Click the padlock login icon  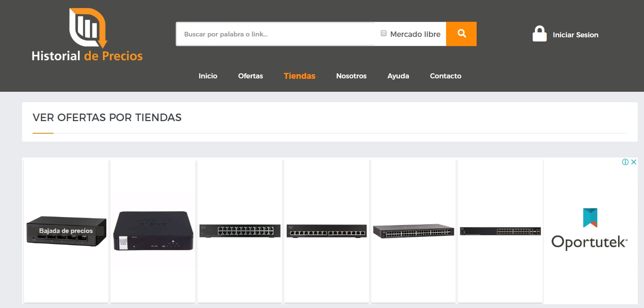pos(539,34)
